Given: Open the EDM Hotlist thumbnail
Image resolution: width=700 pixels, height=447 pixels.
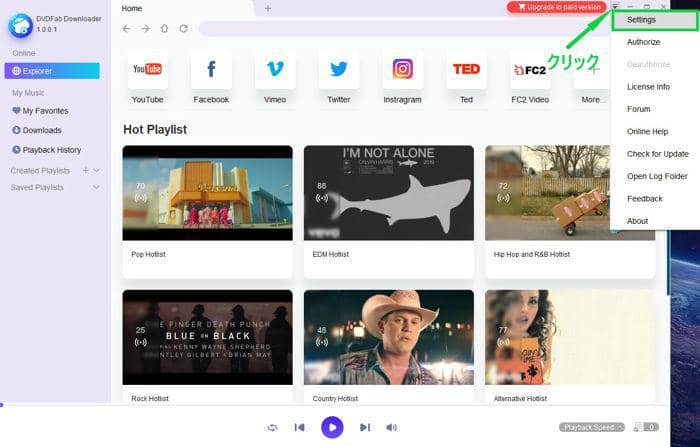Looking at the screenshot, I should 389,193.
